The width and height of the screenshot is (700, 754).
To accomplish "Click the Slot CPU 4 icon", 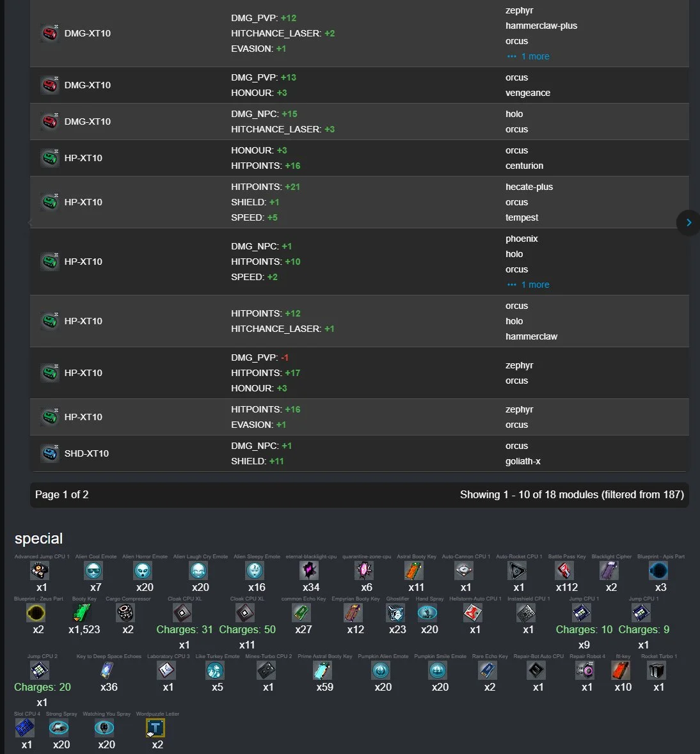I will 25,728.
